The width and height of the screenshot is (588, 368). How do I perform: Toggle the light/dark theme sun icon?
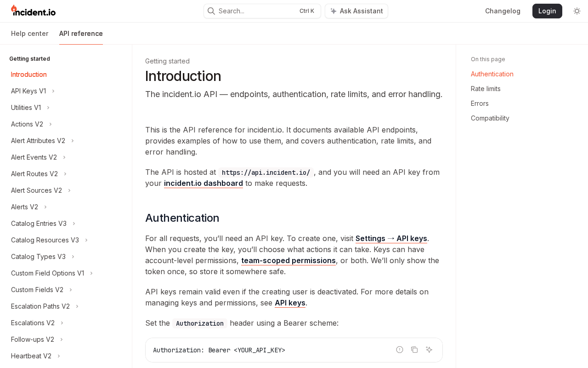coord(577,11)
